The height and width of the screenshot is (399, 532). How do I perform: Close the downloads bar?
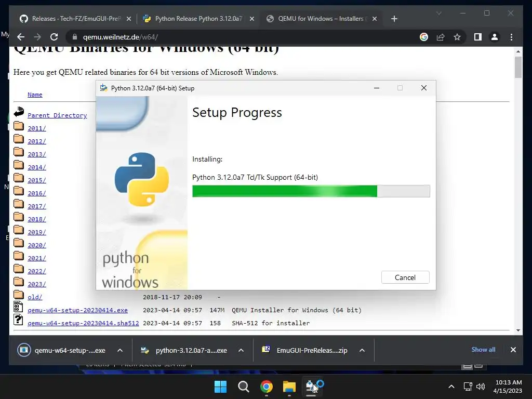click(513, 350)
